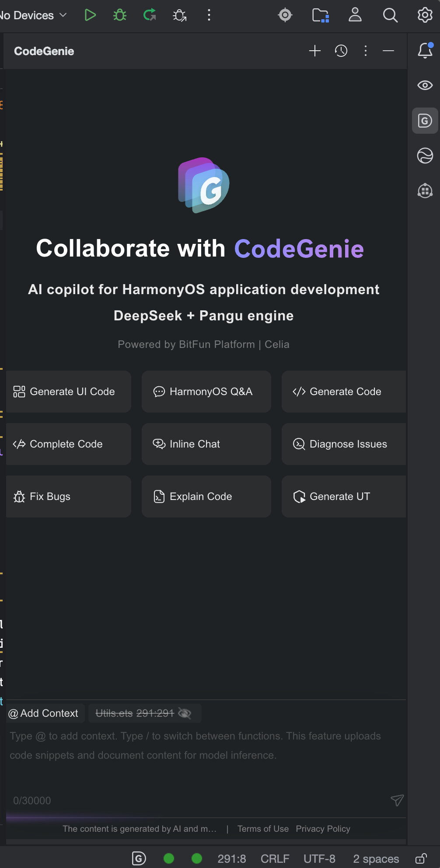Image resolution: width=440 pixels, height=868 pixels.
Task: Open the CodeGenie panel options menu
Action: [366, 51]
